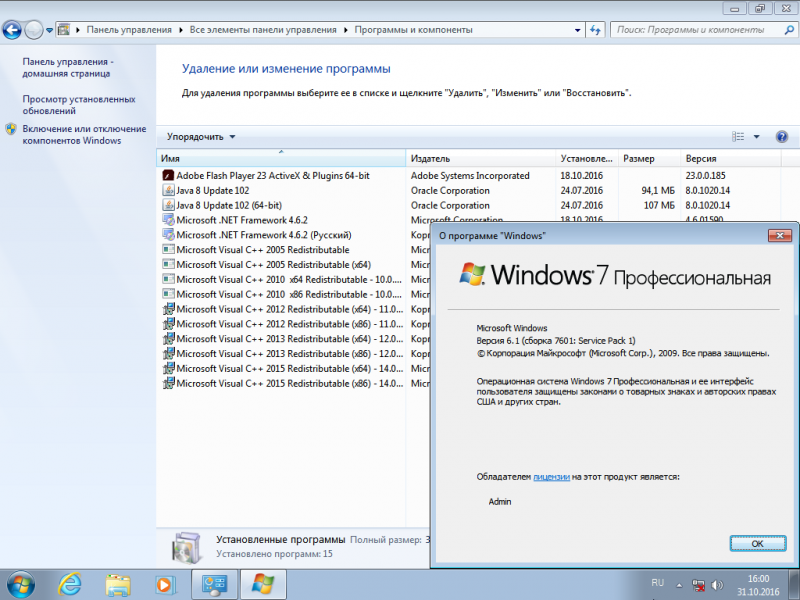Click Visual C++ 2005 Redistributable (x64) icon
The image size is (800, 600).
pos(168,264)
